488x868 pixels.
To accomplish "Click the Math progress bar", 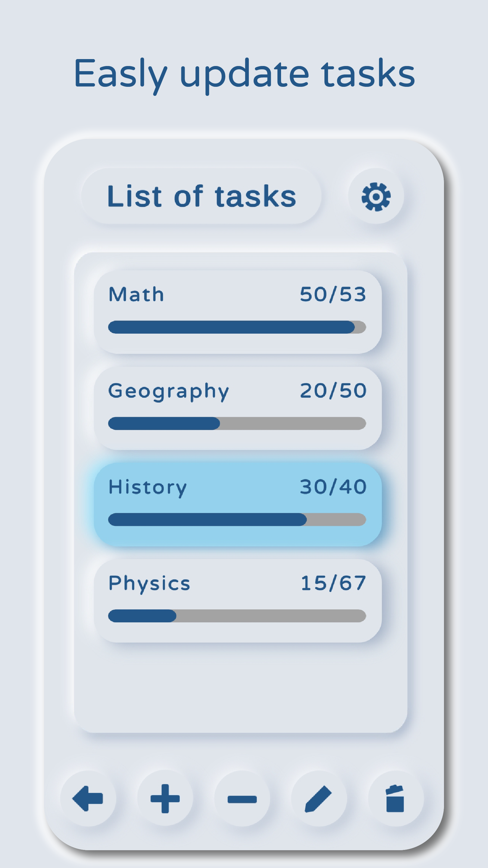I will click(x=237, y=327).
